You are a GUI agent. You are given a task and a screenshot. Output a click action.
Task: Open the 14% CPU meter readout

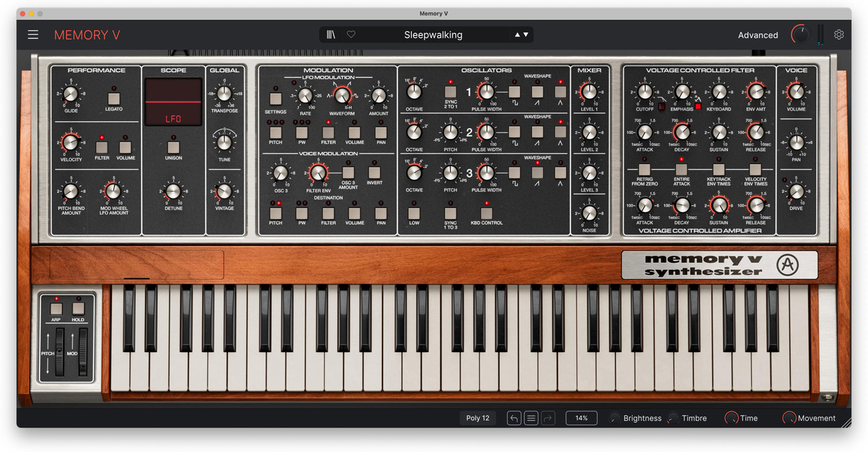point(581,418)
